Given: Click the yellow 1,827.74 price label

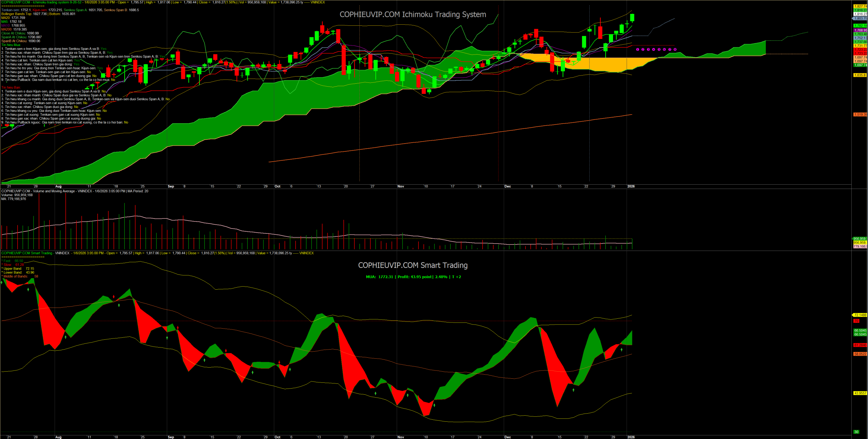Looking at the screenshot, I should pyautogui.click(x=860, y=6).
